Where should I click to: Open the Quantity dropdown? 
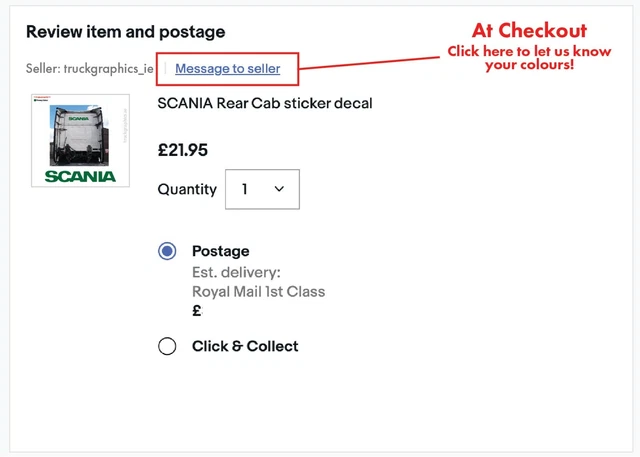(x=263, y=189)
